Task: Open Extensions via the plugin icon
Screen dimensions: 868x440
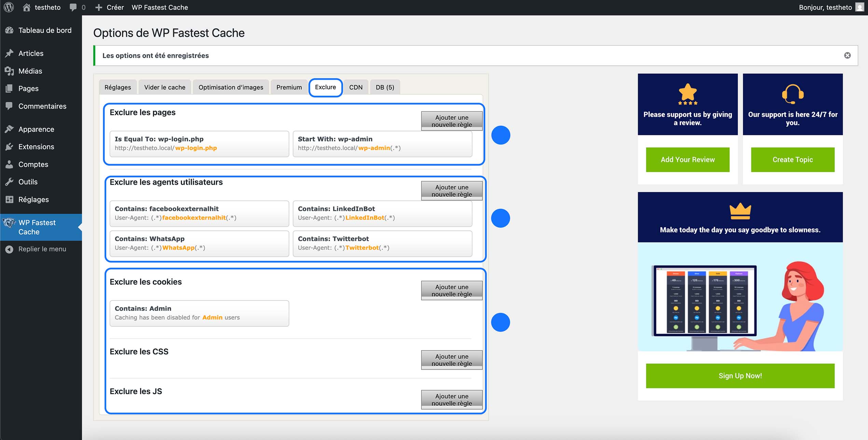Action: point(9,146)
